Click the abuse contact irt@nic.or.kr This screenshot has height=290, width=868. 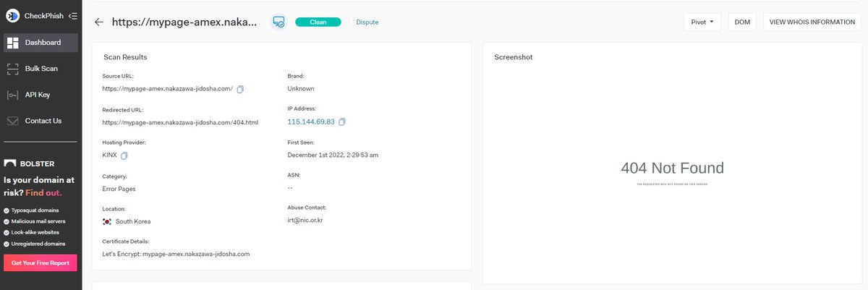click(305, 220)
